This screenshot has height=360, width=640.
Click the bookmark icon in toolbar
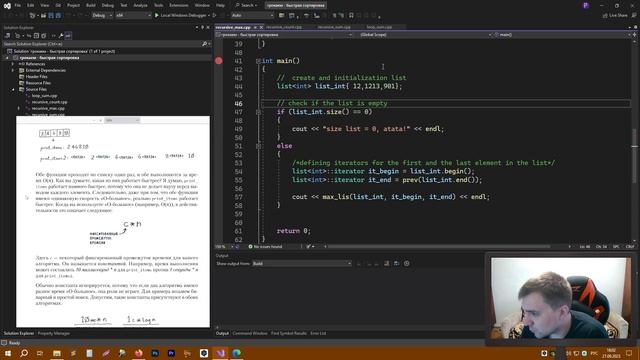coord(351,16)
